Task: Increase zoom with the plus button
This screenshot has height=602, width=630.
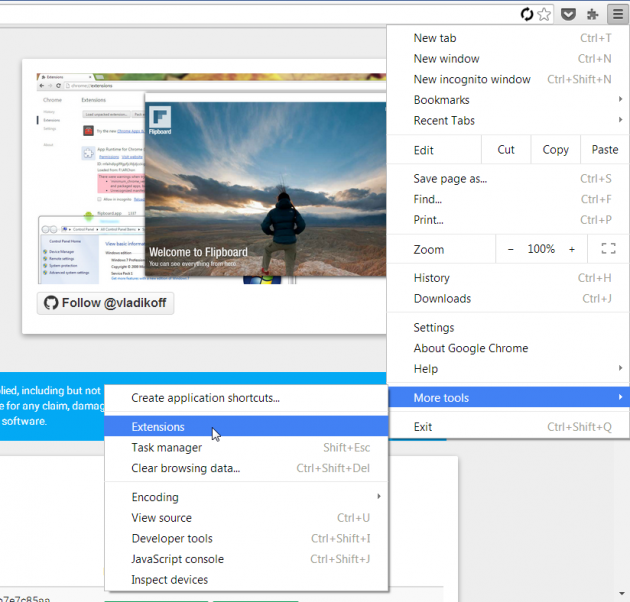Action: coord(572,249)
